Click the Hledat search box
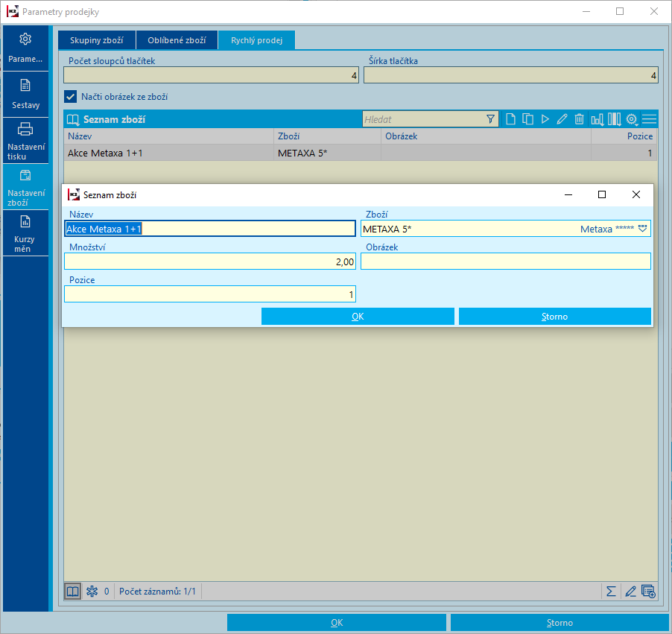The height and width of the screenshot is (634, 672). (x=423, y=119)
